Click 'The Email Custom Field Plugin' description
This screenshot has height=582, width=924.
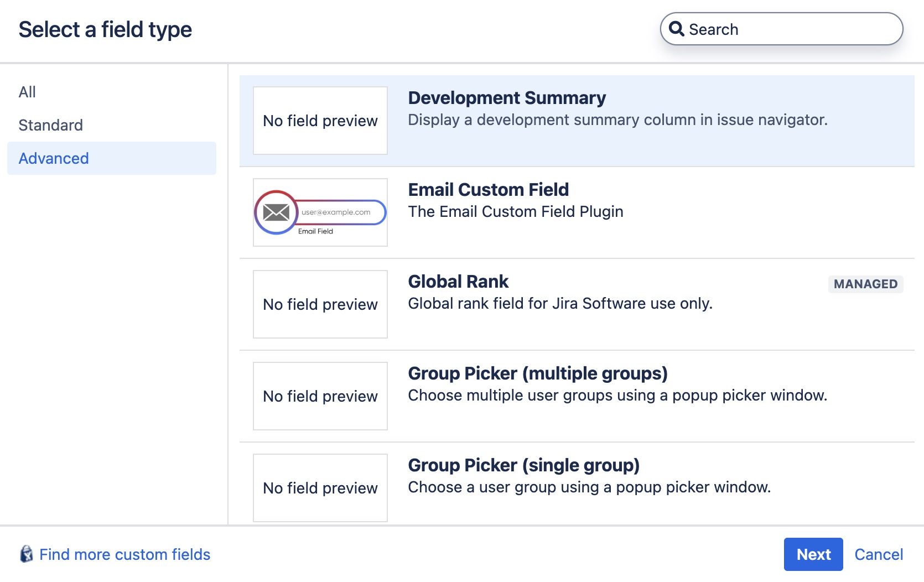(x=516, y=211)
